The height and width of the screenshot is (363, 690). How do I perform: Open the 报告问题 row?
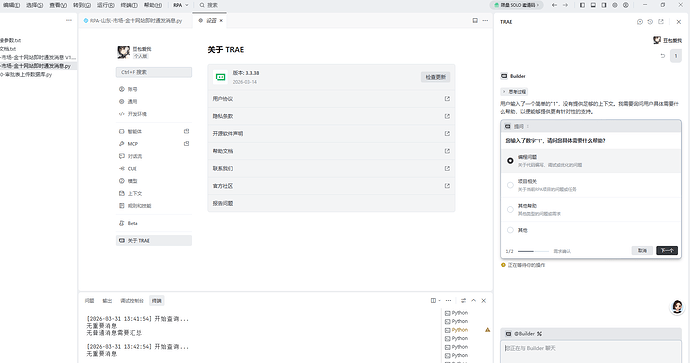click(x=331, y=203)
